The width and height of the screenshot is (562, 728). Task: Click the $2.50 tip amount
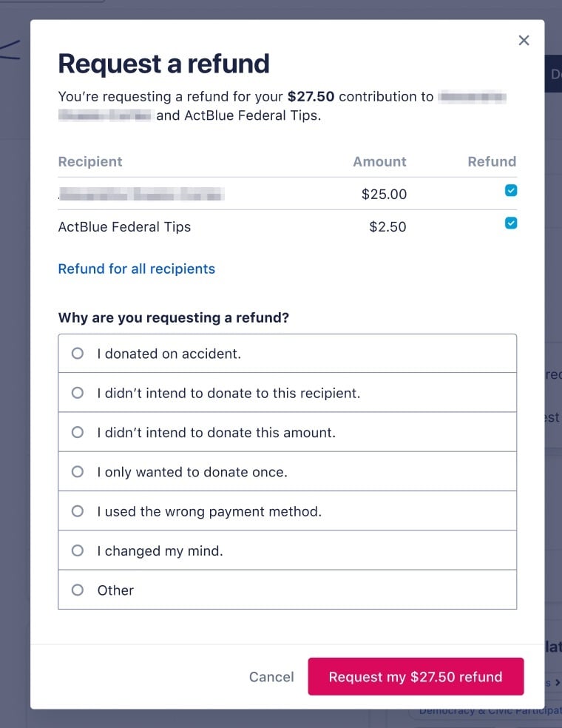pos(387,227)
